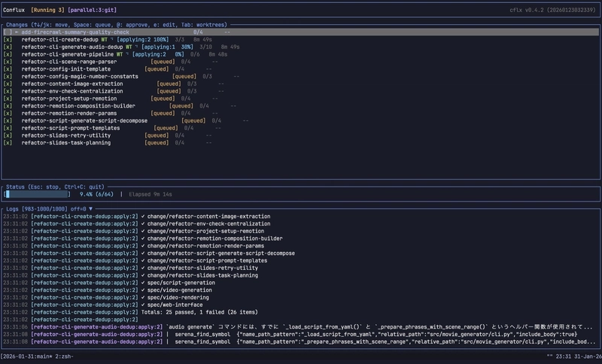
Task: Click the 3/10 task count value
Action: (x=205, y=47)
